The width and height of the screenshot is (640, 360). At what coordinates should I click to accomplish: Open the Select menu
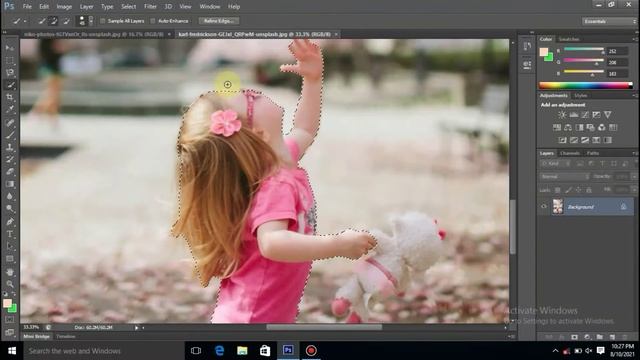[128, 7]
